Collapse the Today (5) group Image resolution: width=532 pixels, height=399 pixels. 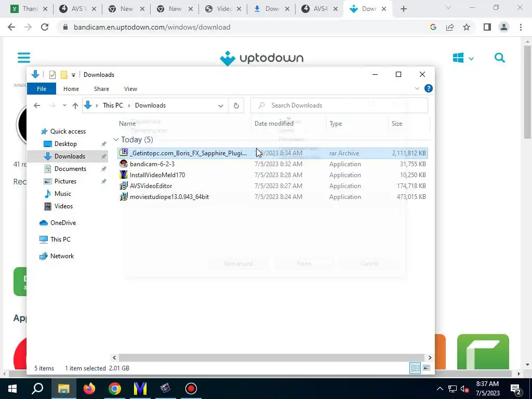[x=116, y=140]
